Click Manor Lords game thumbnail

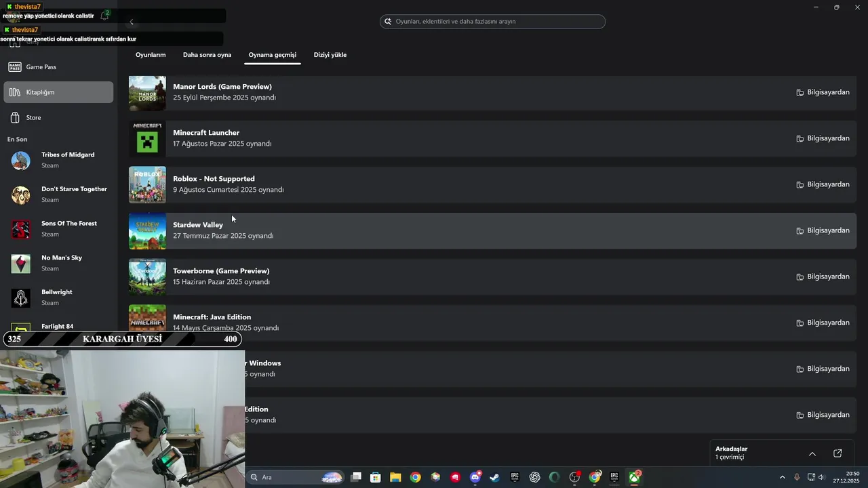pyautogui.click(x=147, y=92)
